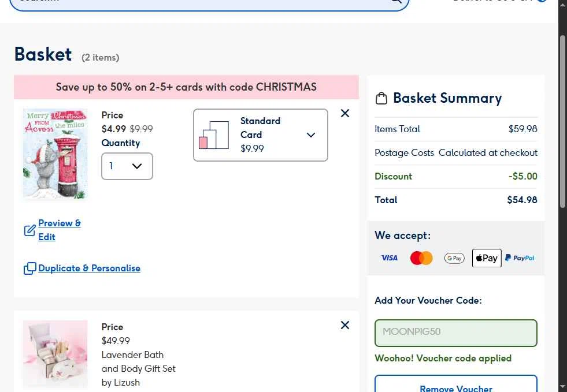567x392 pixels.
Task: Click the Mastercard payment logo
Action: coord(421,258)
